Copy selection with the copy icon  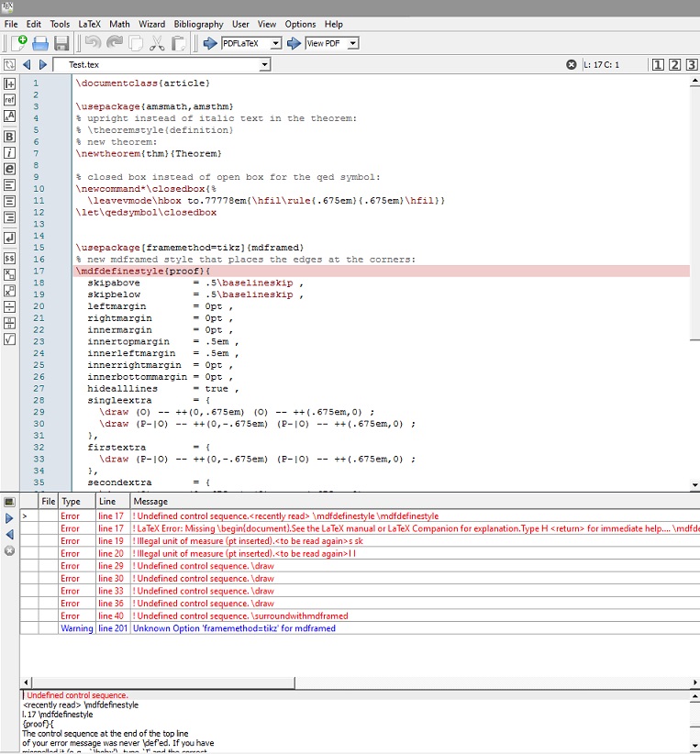136,43
